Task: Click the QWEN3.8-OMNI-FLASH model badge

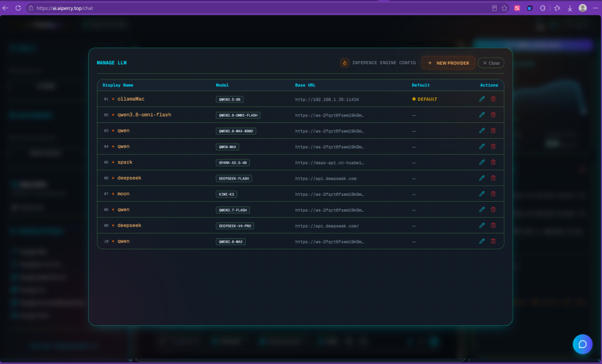Action: tap(238, 115)
